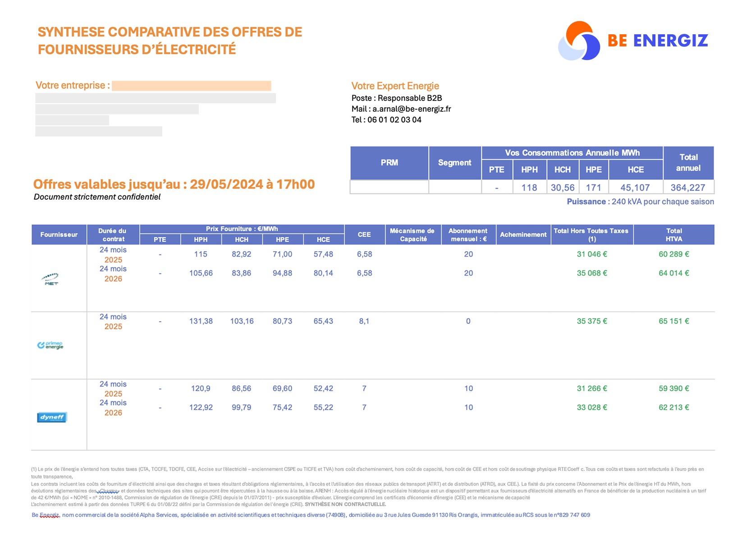Select Dyneff 2026 HCH price 99,79
The image size is (756, 534).
pyautogui.click(x=242, y=407)
